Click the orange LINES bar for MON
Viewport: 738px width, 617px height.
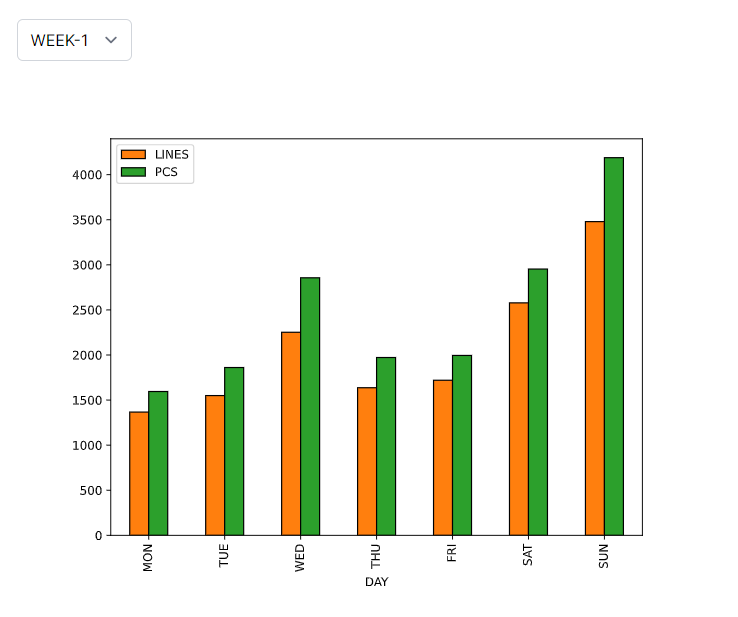point(139,474)
